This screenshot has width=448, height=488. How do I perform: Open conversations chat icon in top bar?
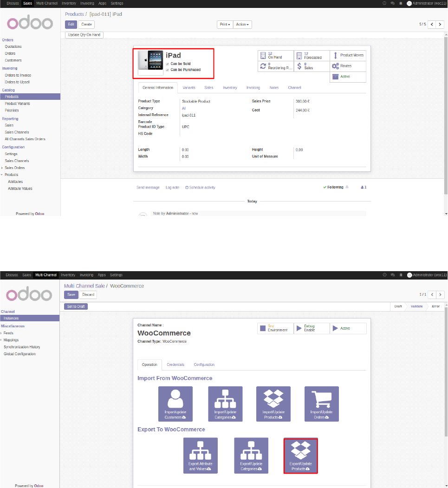[x=393, y=3]
